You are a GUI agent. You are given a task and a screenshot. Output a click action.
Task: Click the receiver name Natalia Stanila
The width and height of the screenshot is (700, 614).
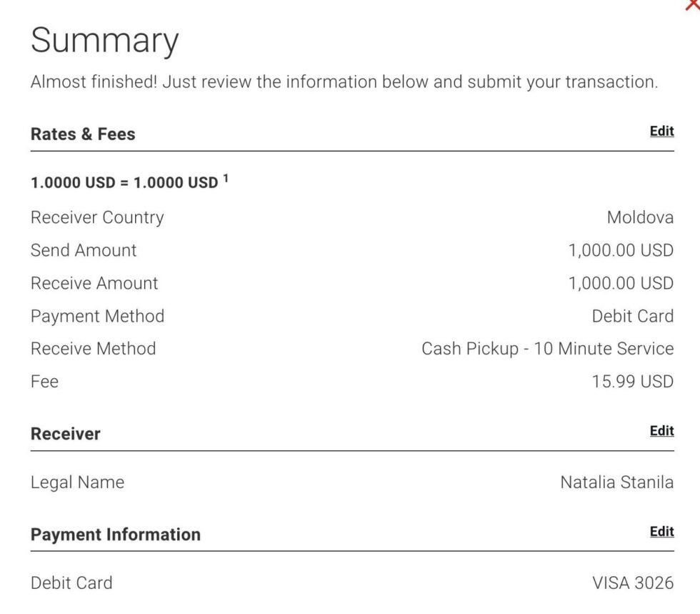(x=616, y=482)
